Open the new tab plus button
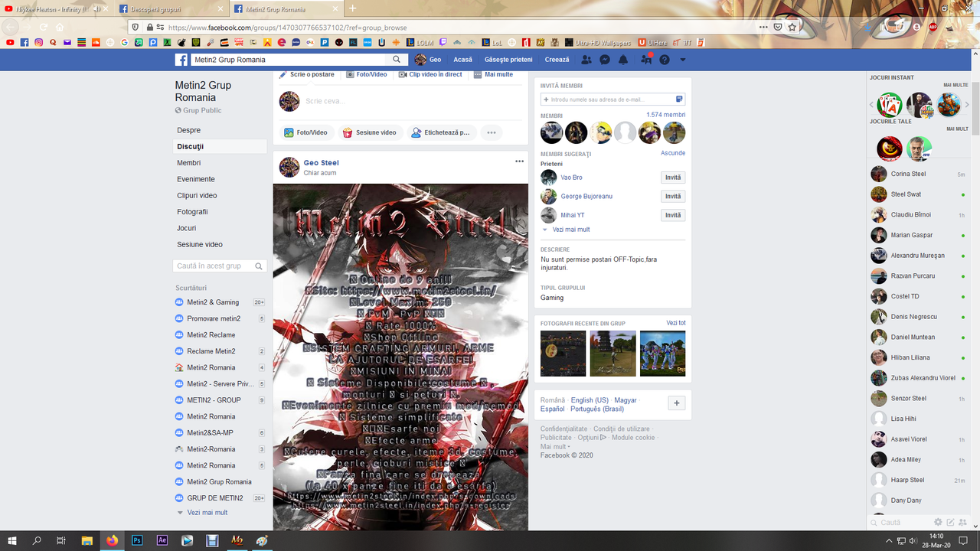The image size is (980, 551). pos(353,8)
